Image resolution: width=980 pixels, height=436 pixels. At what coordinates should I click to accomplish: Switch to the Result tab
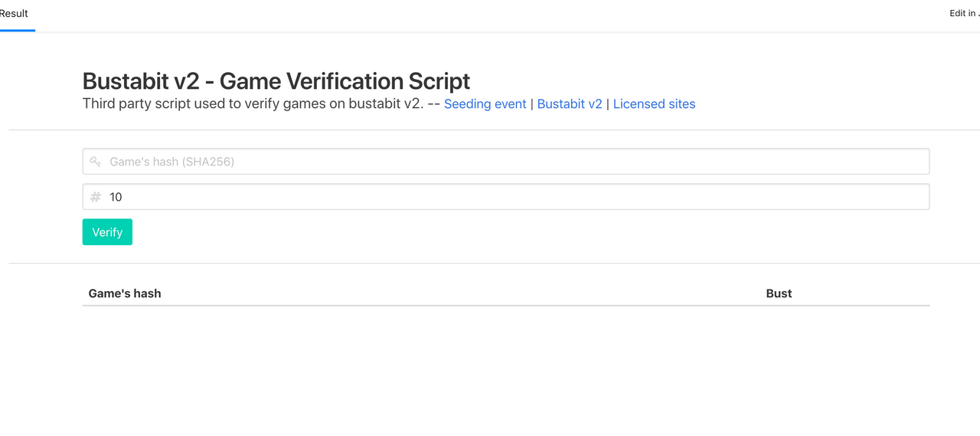tap(14, 14)
